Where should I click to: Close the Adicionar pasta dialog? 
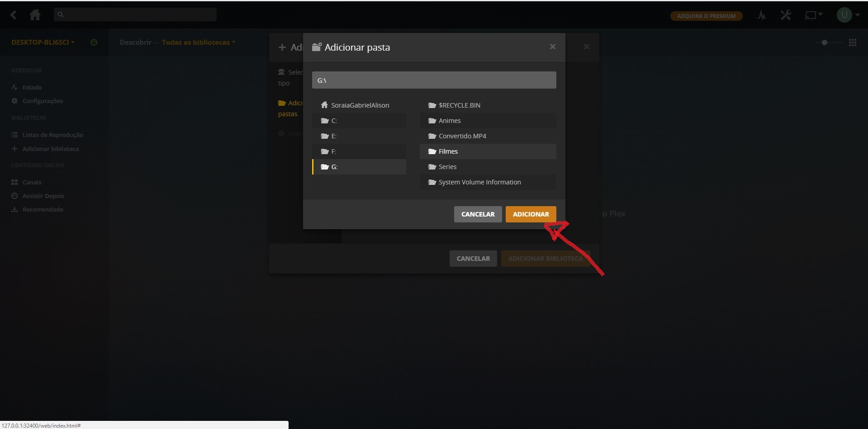click(552, 47)
